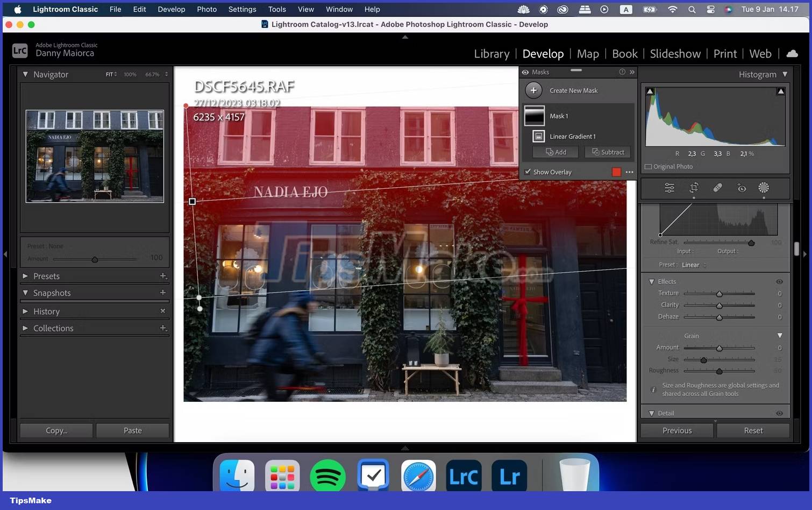Switch to the basic Edit adjustments panel
This screenshot has height=510, width=812.
669,188
